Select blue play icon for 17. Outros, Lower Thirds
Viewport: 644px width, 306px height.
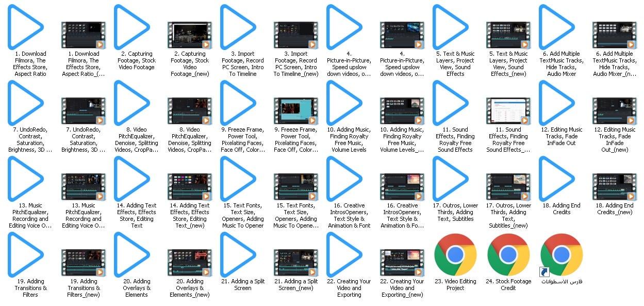(x=451, y=179)
